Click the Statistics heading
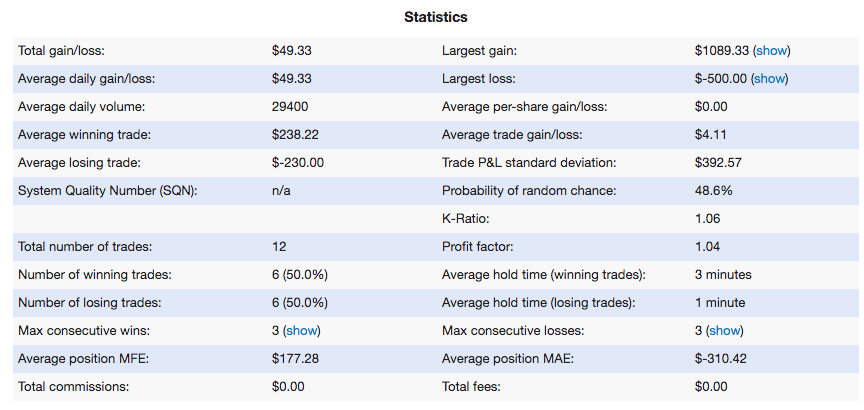 (x=435, y=17)
